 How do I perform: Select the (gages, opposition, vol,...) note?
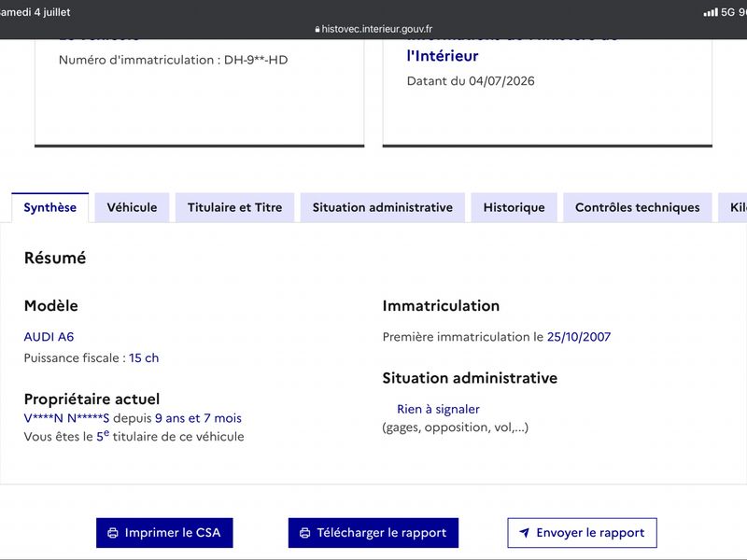tap(456, 427)
